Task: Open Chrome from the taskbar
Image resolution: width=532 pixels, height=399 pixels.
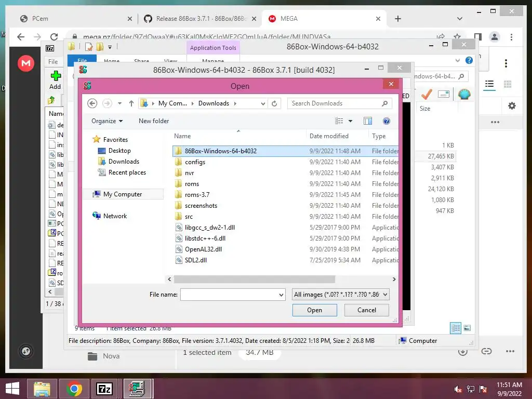Action: coord(74,389)
